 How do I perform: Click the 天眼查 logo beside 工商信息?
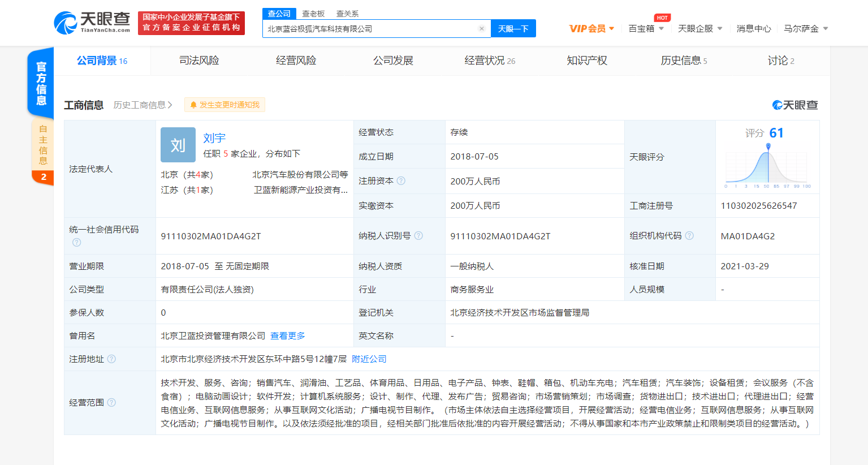(795, 105)
